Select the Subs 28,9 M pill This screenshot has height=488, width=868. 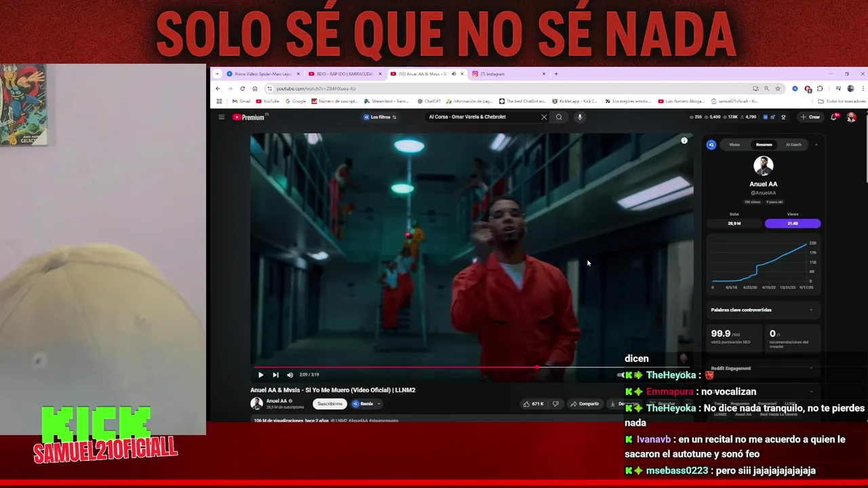coord(734,223)
